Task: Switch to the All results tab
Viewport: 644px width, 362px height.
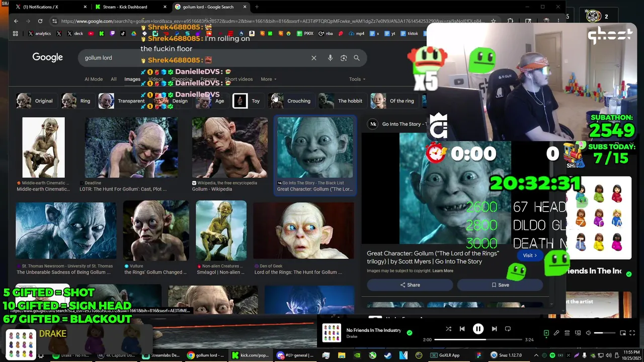Action: [x=114, y=79]
